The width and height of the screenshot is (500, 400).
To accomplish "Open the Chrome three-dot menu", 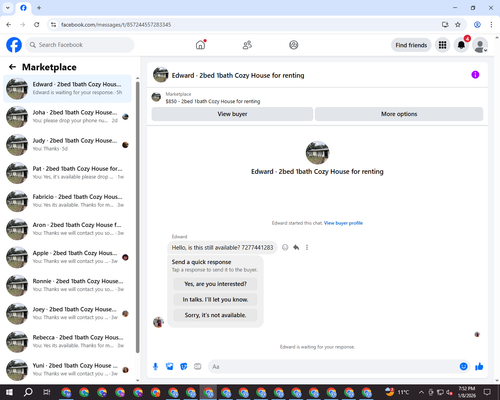I will coord(491,25).
